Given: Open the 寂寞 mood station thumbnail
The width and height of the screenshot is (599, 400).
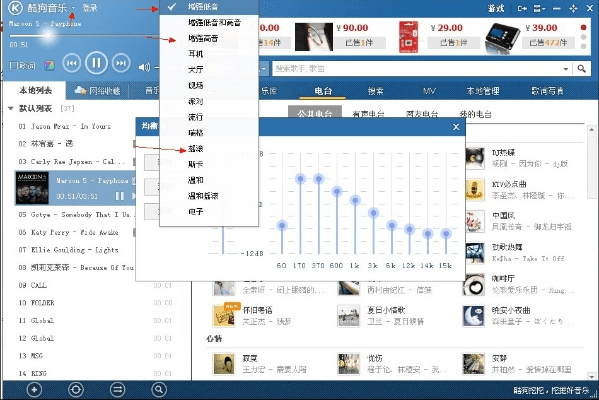Looking at the screenshot, I should point(224,364).
